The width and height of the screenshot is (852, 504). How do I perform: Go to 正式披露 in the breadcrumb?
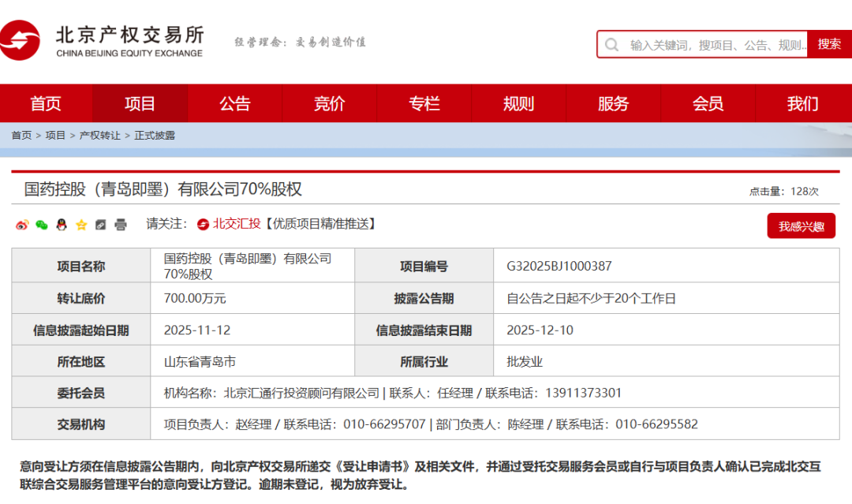[x=155, y=135]
